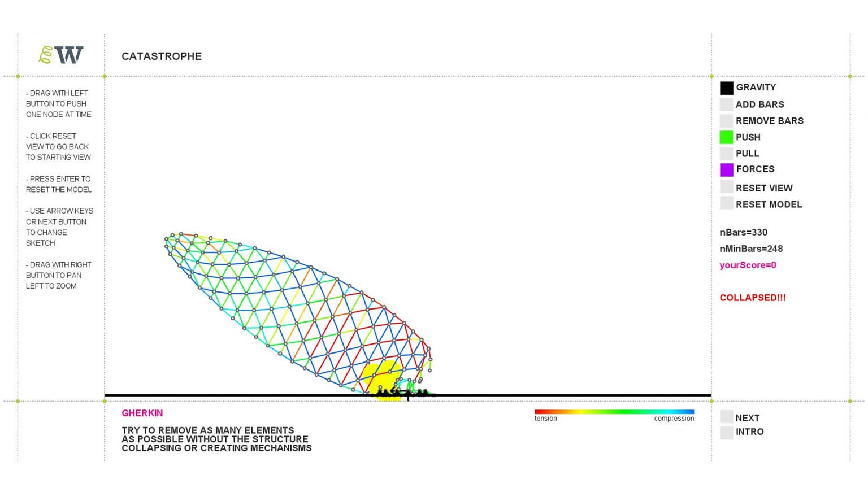Click the nBars=330 readout
The height and width of the screenshot is (488, 868).
point(743,232)
